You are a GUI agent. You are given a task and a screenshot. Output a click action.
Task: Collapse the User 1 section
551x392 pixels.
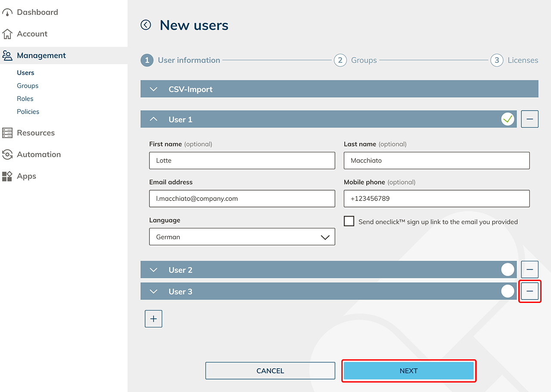[x=154, y=119]
